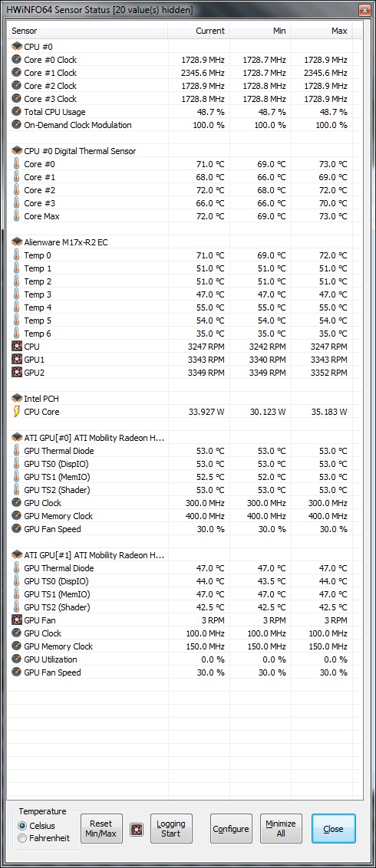Click the Minimize All button
376x868 pixels.
coord(281,829)
